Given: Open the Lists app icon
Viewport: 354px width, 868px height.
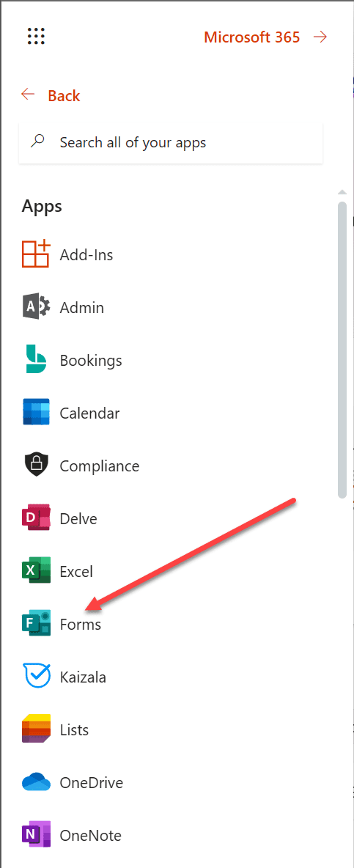Looking at the screenshot, I should tap(36, 729).
